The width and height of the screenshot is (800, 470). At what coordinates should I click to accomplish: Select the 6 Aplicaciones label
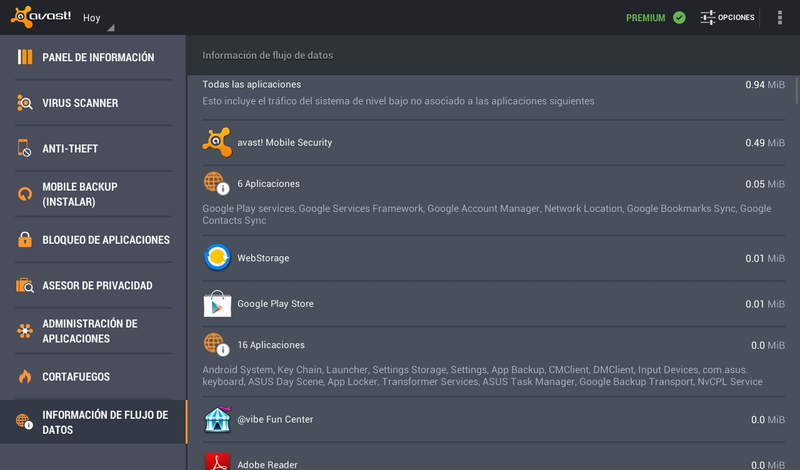point(268,184)
